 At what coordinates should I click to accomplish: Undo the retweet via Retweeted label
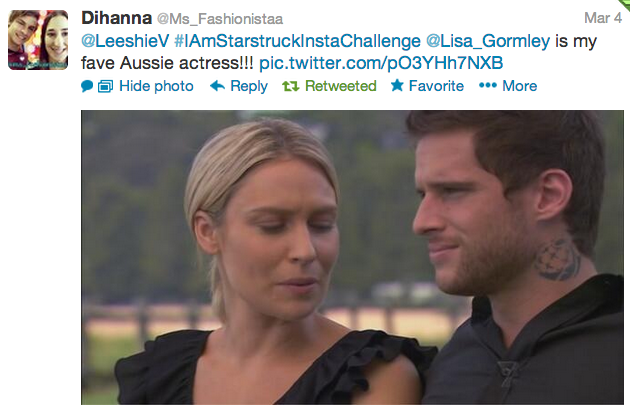(341, 86)
